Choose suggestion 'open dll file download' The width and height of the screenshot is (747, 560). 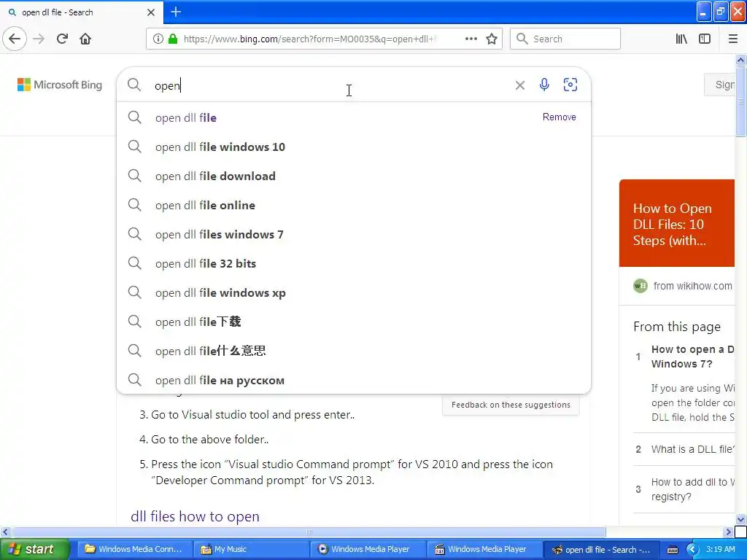354,176
